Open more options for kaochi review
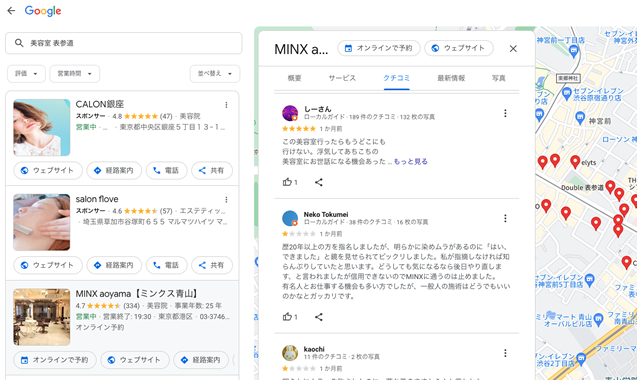The image size is (637, 380). (x=505, y=353)
